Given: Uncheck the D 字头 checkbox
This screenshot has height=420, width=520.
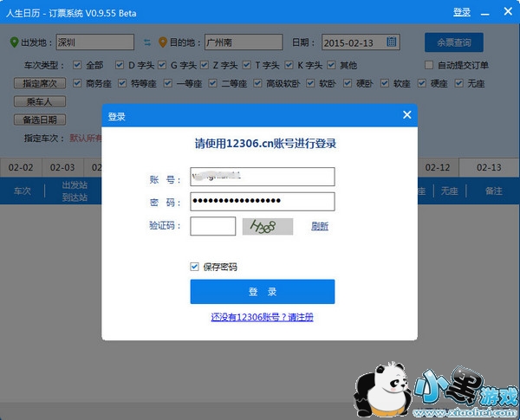Looking at the screenshot, I should [x=120, y=65].
